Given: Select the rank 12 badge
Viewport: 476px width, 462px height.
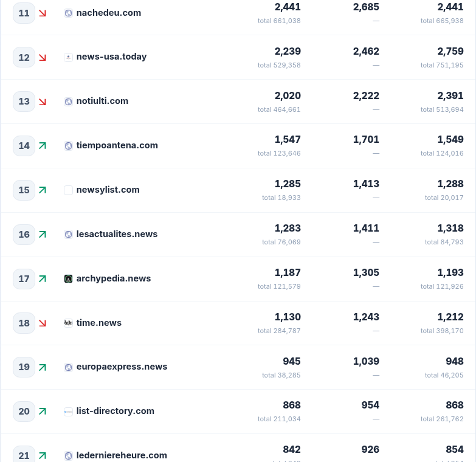Looking at the screenshot, I should coord(24,57).
